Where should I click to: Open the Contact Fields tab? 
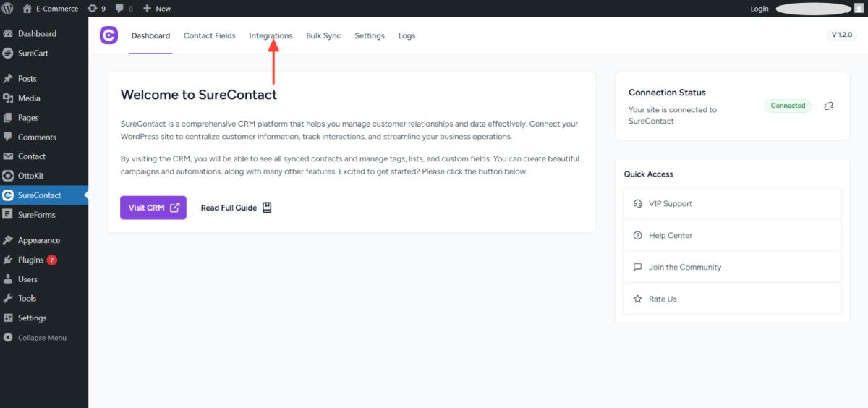pos(209,35)
